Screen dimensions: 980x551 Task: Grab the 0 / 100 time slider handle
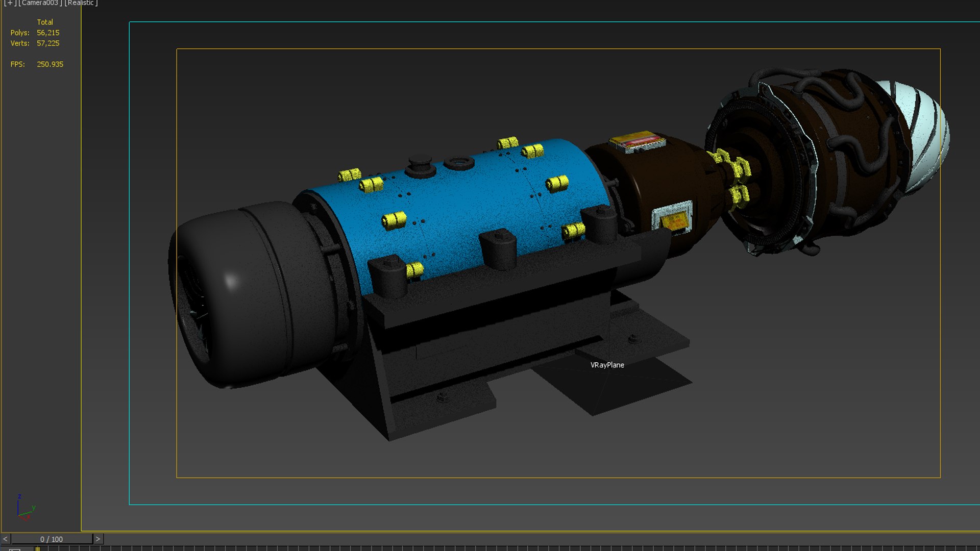pyautogui.click(x=52, y=539)
